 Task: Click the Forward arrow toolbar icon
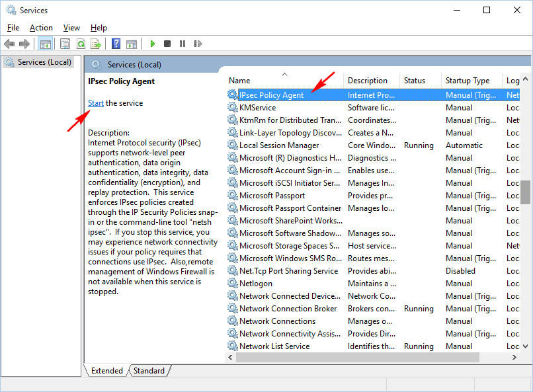pos(24,44)
